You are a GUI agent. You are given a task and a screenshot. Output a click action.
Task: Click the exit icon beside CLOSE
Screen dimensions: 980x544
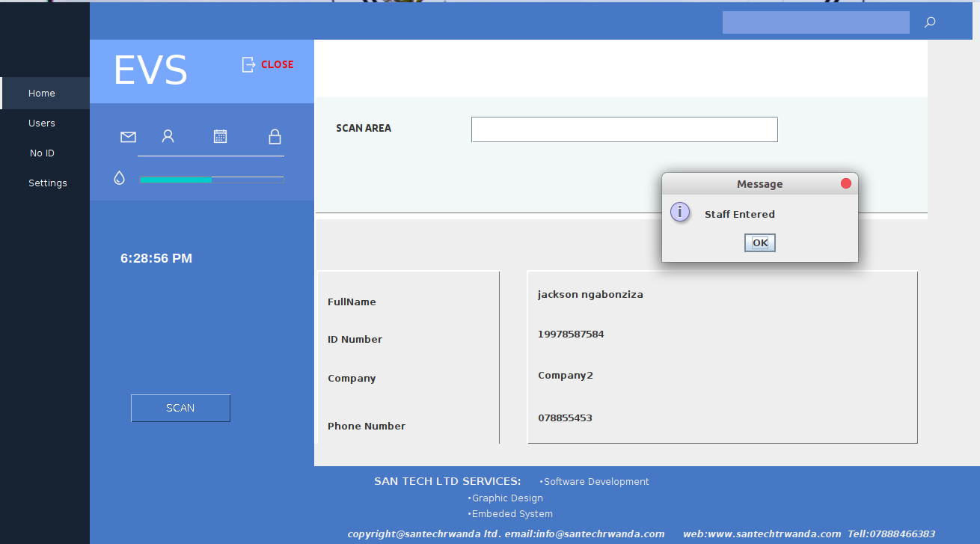click(248, 65)
